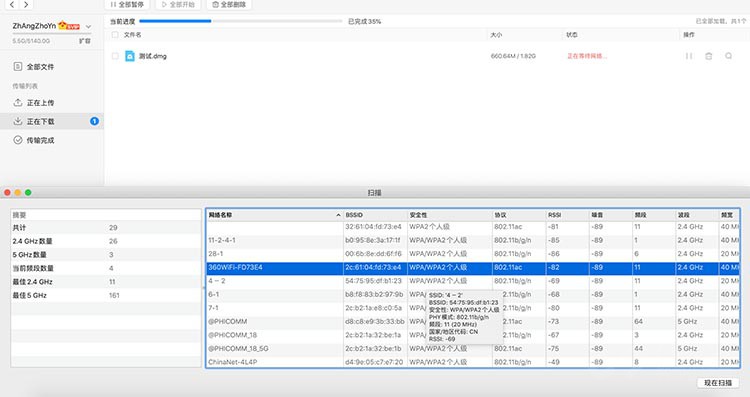Sort by the 波段 column header

tap(697, 215)
